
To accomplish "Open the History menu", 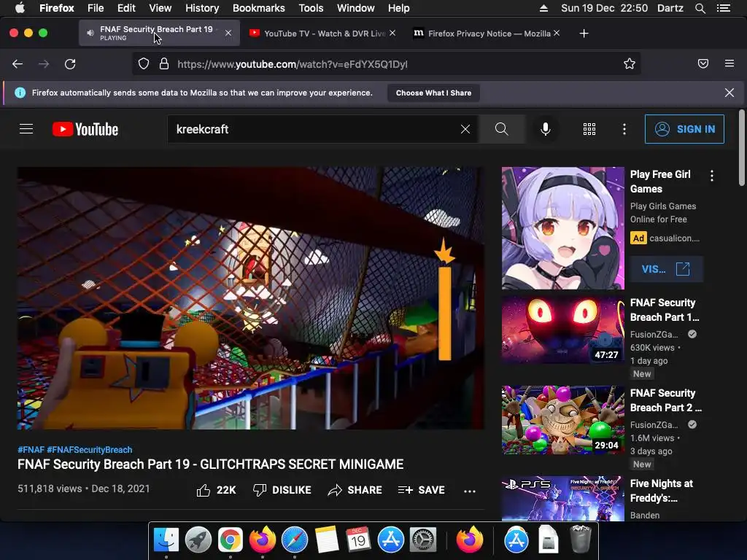I will tap(202, 8).
